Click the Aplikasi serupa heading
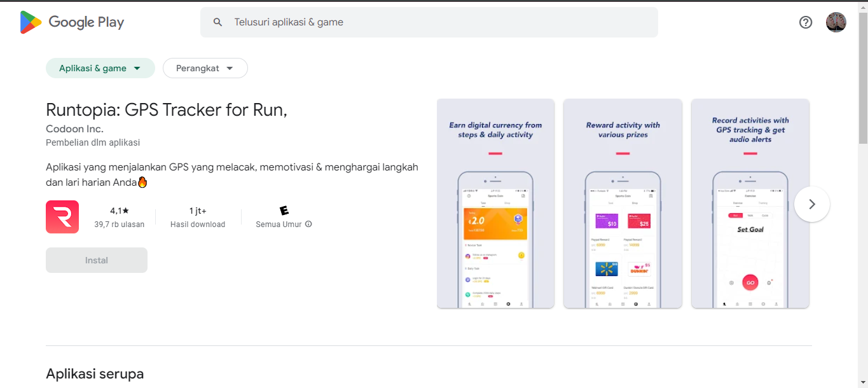The image size is (868, 388). pyautogui.click(x=95, y=373)
